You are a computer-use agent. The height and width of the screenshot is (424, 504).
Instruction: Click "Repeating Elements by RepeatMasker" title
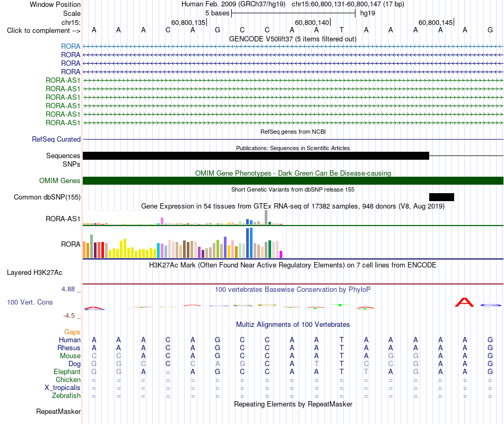(x=293, y=404)
